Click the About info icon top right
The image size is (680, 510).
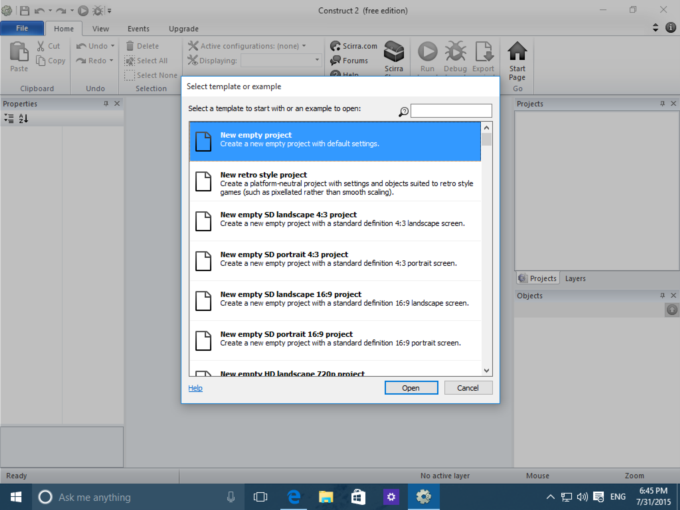tap(670, 27)
